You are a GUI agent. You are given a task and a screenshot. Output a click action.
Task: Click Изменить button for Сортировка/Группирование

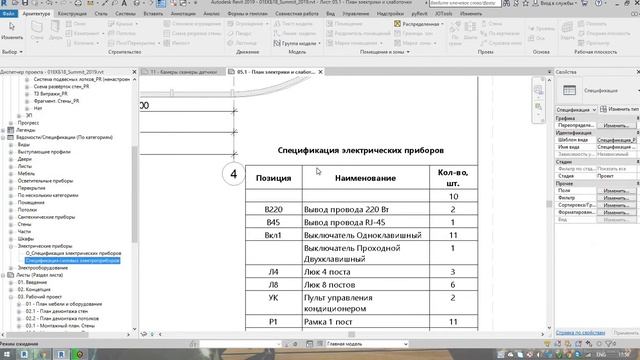[x=616, y=205]
